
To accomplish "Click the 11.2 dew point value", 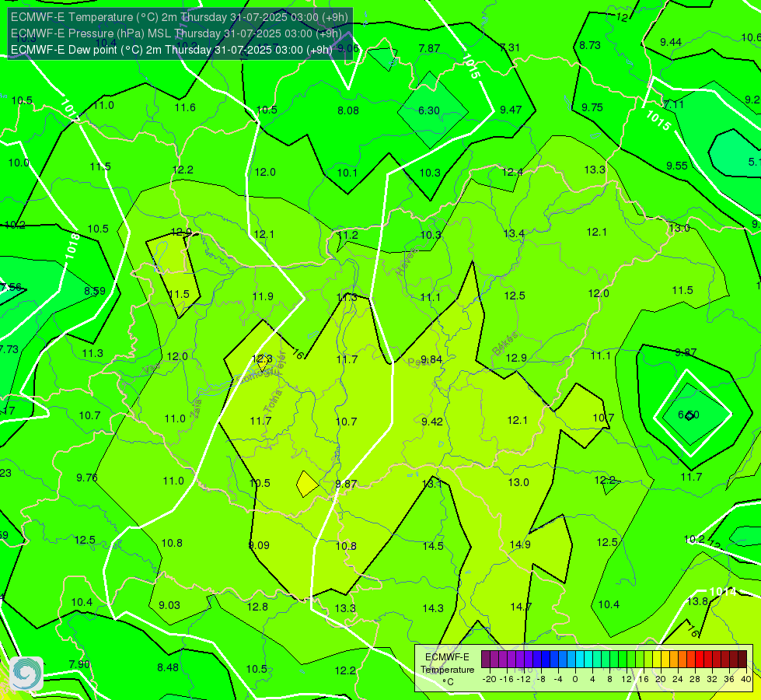I will coord(347,235).
